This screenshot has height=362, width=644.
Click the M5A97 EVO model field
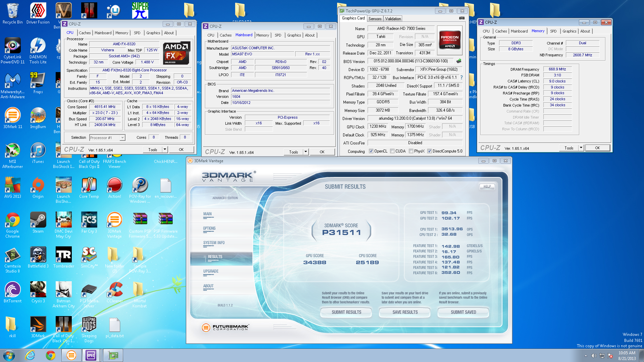click(263, 54)
